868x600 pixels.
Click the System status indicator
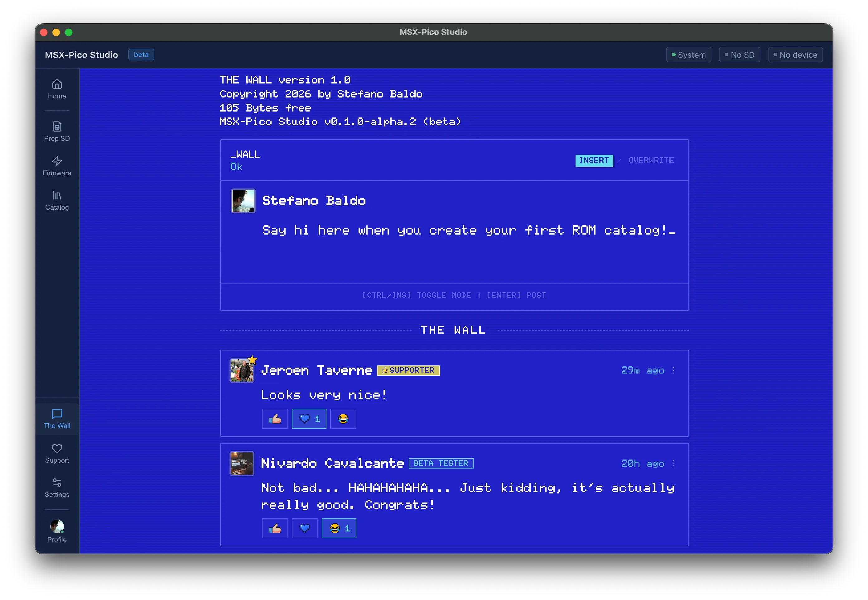coord(688,55)
